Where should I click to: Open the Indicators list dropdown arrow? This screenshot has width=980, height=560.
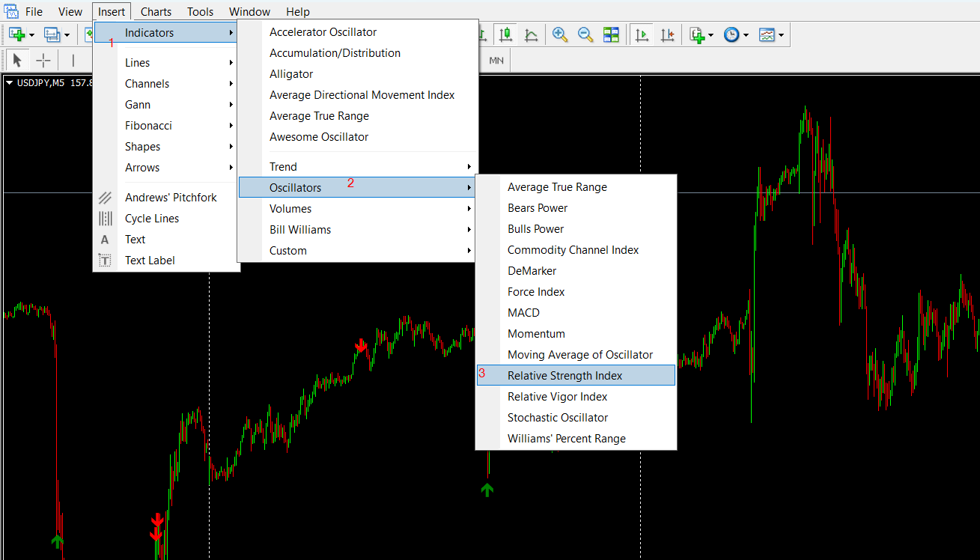(710, 34)
